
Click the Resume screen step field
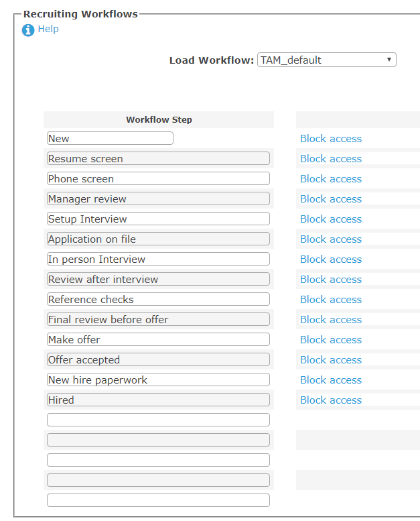(x=158, y=158)
